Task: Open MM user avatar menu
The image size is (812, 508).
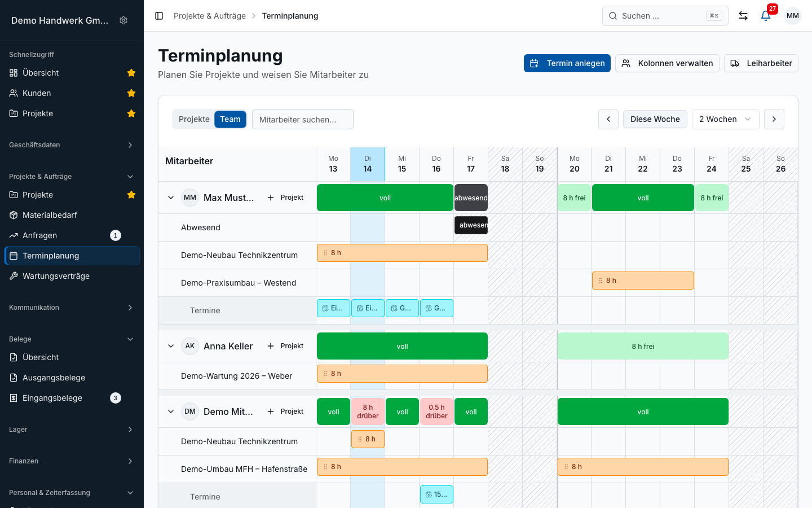Action: 793,16
